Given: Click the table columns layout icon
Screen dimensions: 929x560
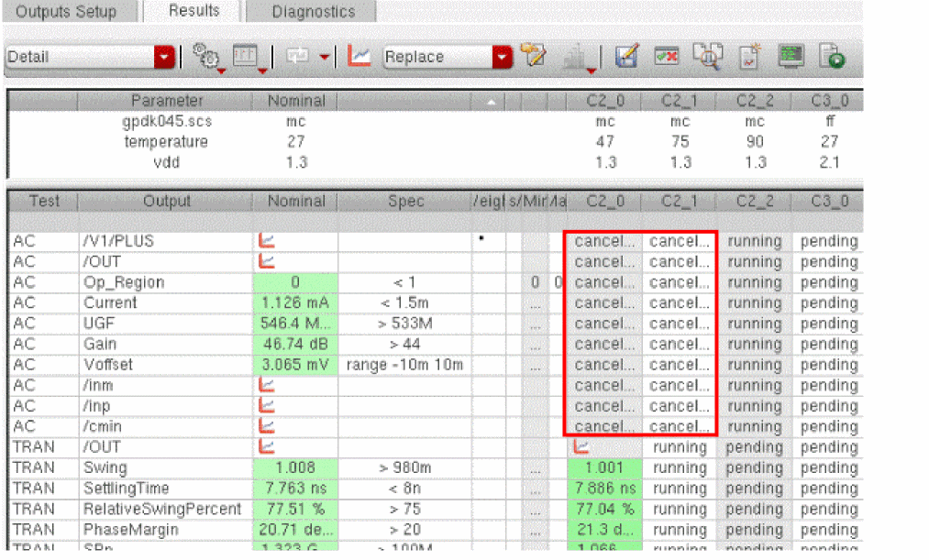Looking at the screenshot, I should click(245, 57).
